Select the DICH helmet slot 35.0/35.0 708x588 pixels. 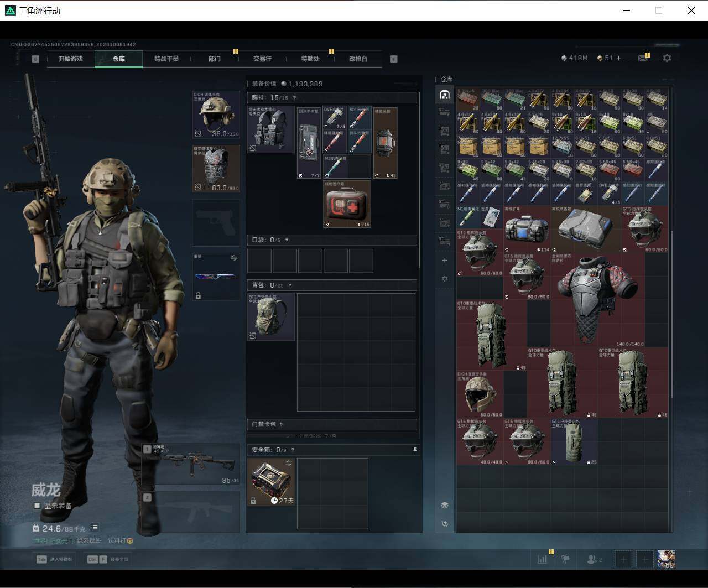(x=216, y=115)
